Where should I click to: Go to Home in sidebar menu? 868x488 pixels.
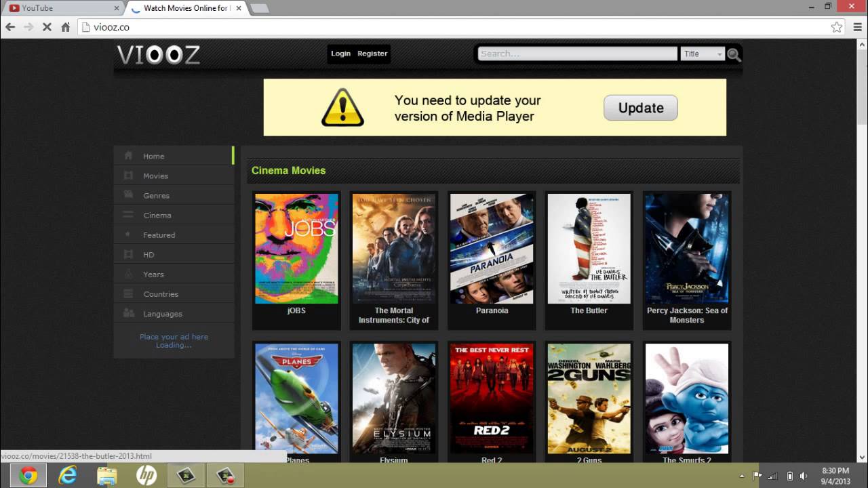(174, 156)
